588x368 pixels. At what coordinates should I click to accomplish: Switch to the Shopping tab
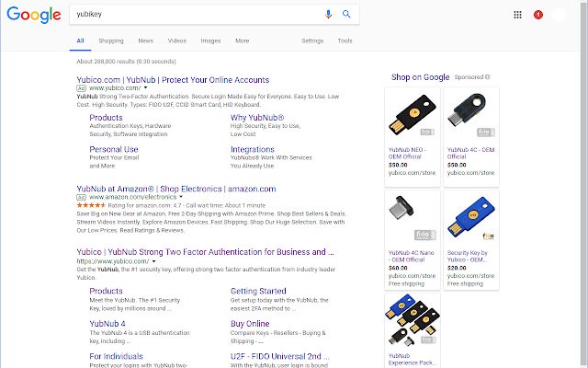[111, 40]
